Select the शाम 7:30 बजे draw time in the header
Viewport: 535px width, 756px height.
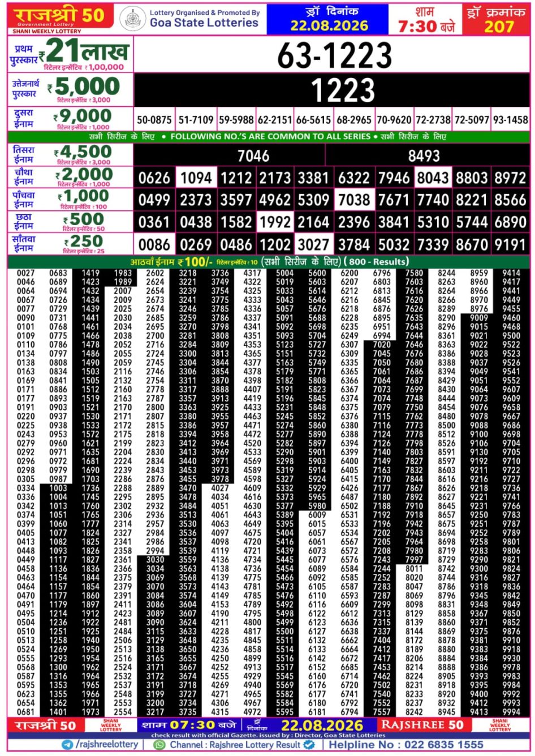[x=426, y=20]
